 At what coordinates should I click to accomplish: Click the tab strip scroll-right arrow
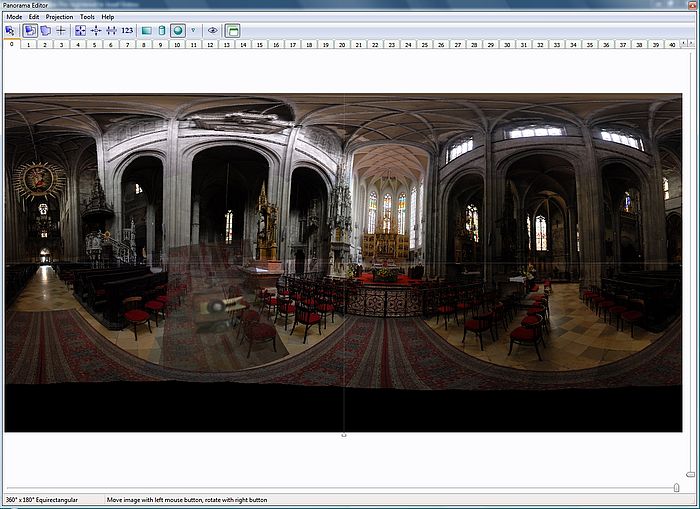pos(693,45)
